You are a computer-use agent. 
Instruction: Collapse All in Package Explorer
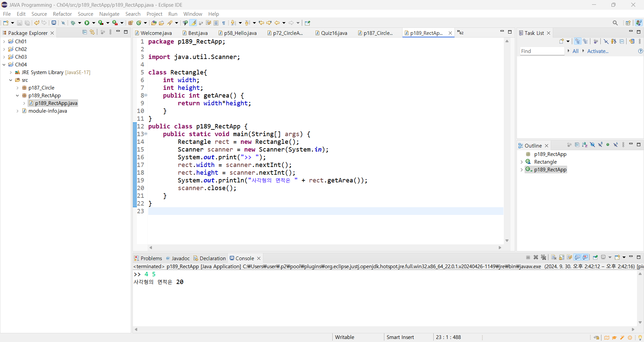pyautogui.click(x=85, y=32)
